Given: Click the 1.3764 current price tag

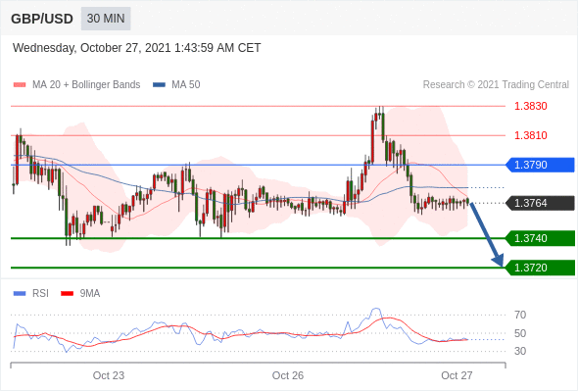Looking at the screenshot, I should pos(540,203).
